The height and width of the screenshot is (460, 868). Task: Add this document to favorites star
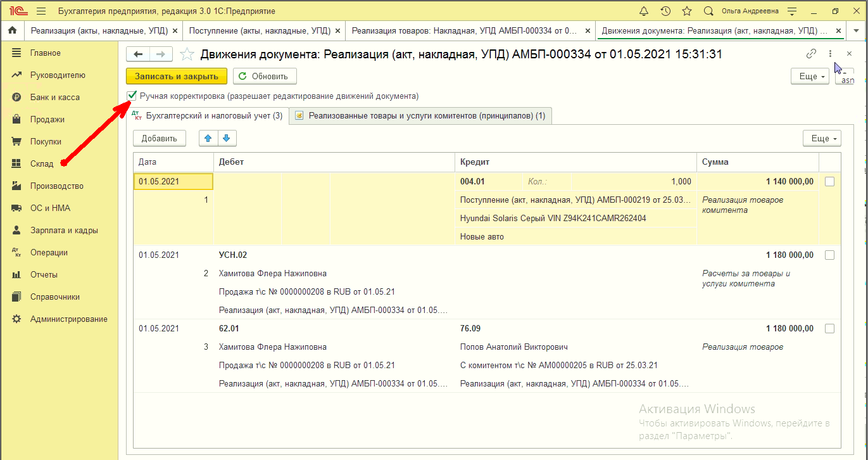[187, 54]
